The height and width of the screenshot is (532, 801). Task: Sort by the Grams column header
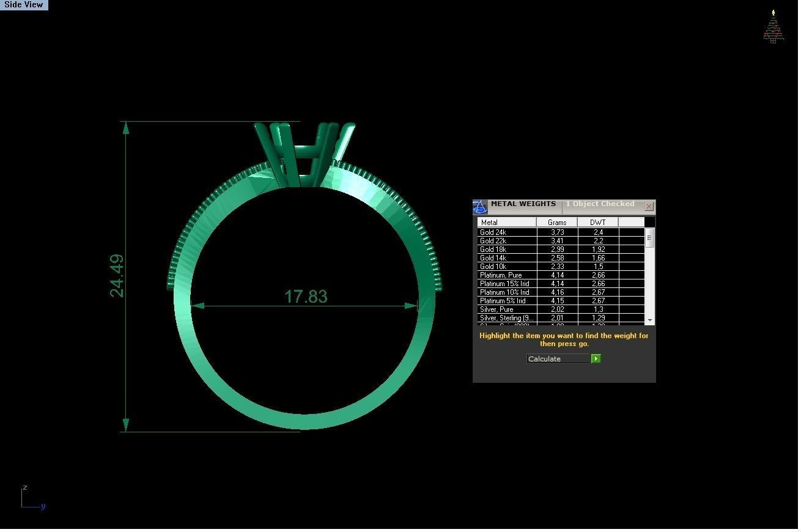[x=557, y=223]
